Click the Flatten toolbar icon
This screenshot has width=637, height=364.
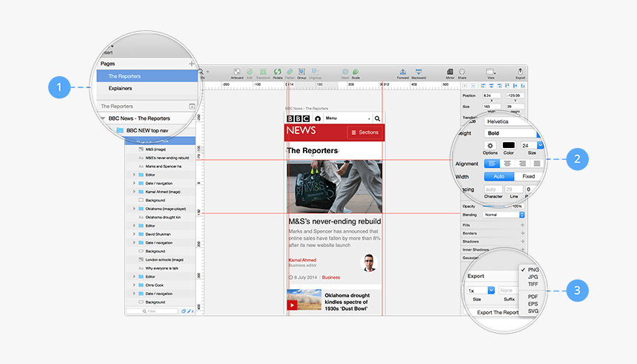click(x=290, y=72)
